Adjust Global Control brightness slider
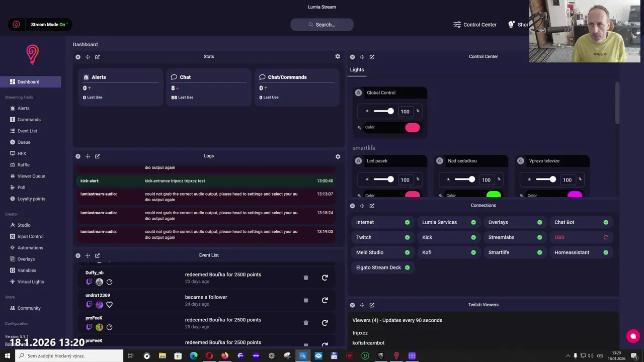The image size is (644, 362). point(383,111)
